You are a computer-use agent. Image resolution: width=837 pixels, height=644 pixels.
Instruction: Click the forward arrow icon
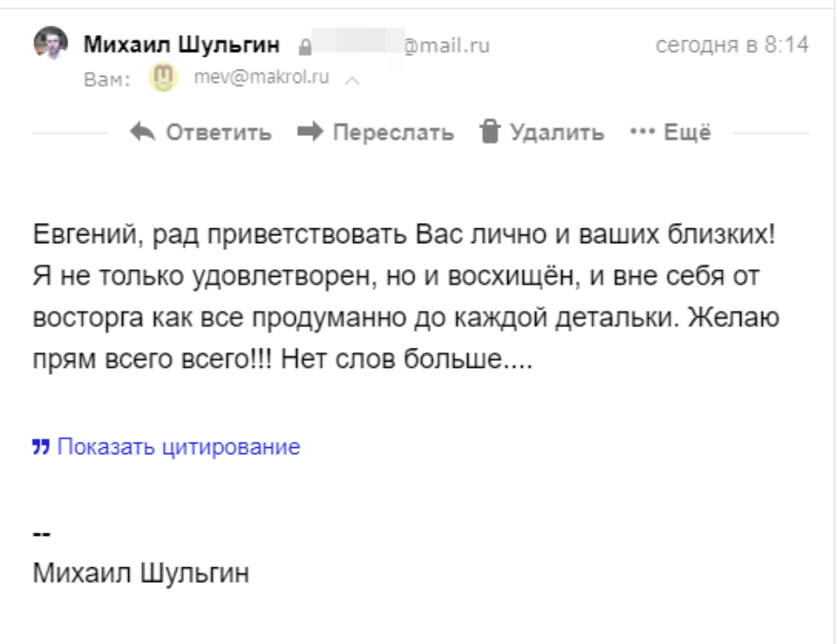[x=310, y=132]
